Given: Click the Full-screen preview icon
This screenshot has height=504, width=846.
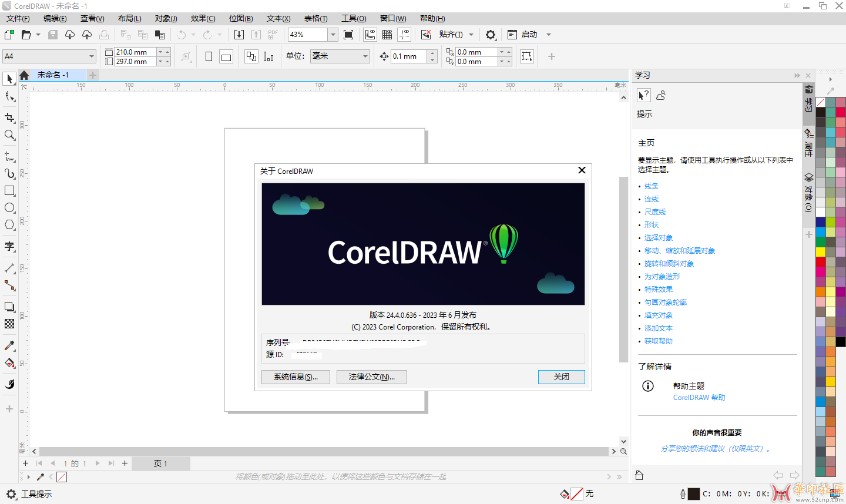Looking at the screenshot, I should (x=348, y=35).
